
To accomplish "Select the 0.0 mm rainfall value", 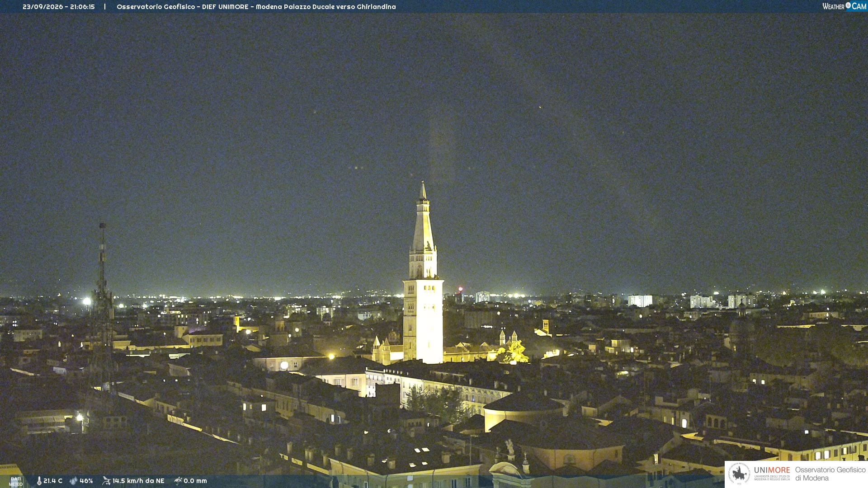I will (x=195, y=481).
